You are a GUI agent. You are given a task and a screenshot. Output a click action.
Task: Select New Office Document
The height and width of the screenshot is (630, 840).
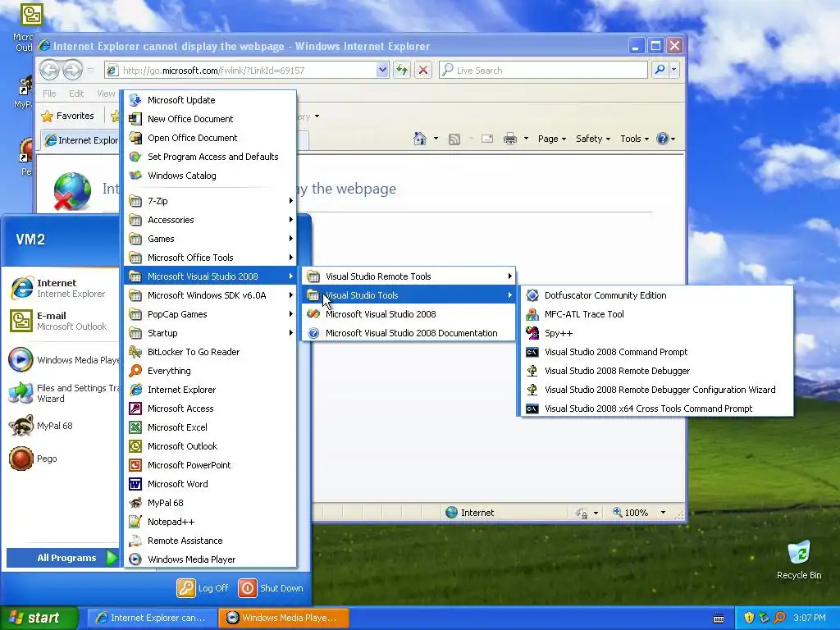[x=211, y=119]
